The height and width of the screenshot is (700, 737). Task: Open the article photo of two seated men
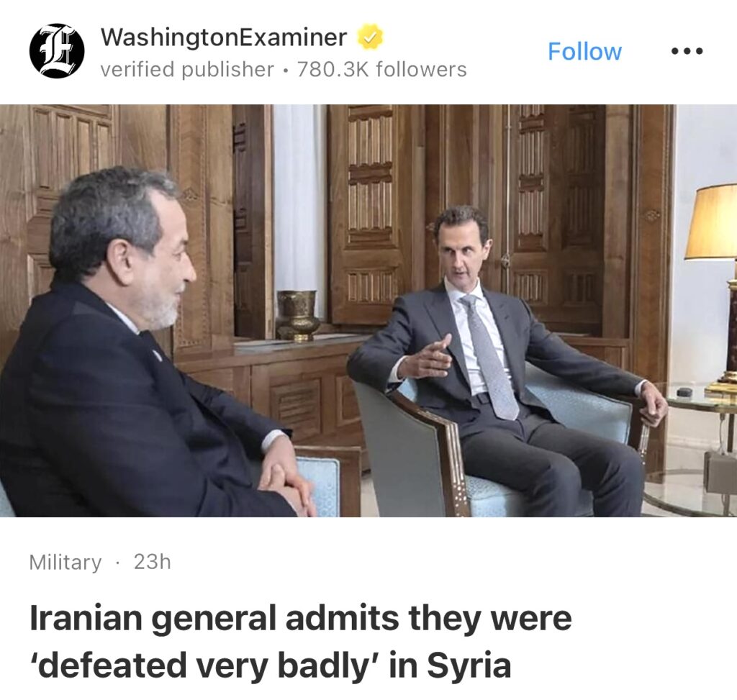(368, 311)
